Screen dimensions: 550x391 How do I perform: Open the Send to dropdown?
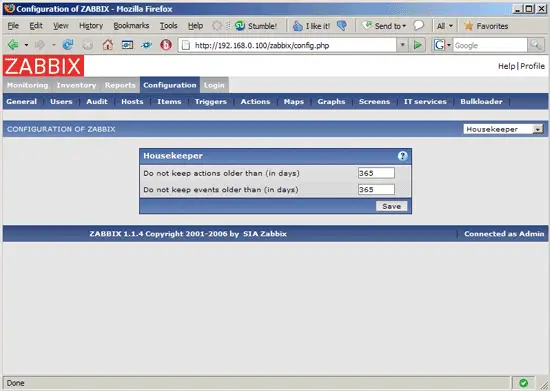404,26
